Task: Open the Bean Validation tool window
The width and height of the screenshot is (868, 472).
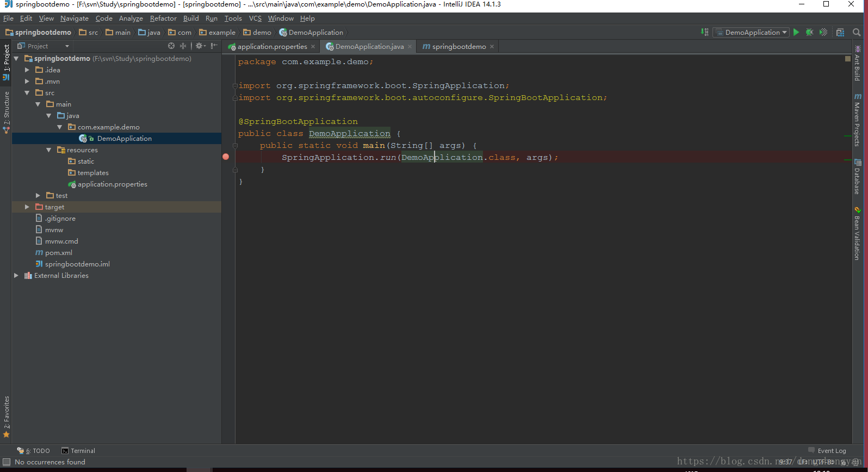Action: tap(858, 233)
